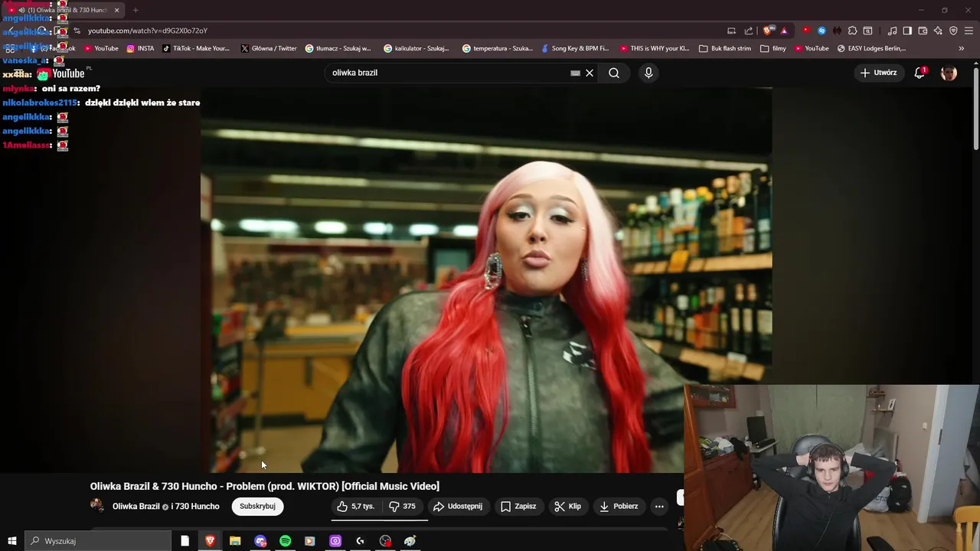The height and width of the screenshot is (551, 980).
Task: Clear the search query with the X icon
Action: (x=590, y=73)
